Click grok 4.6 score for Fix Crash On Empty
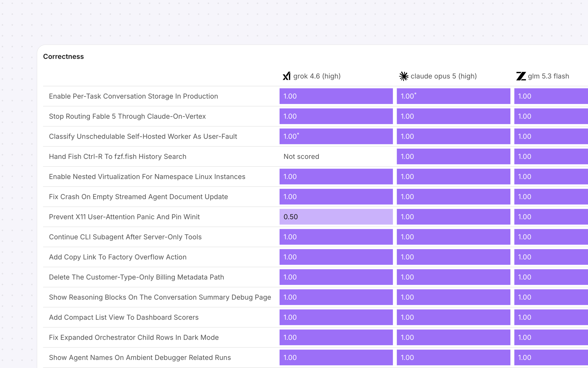588x368 pixels. [336, 197]
